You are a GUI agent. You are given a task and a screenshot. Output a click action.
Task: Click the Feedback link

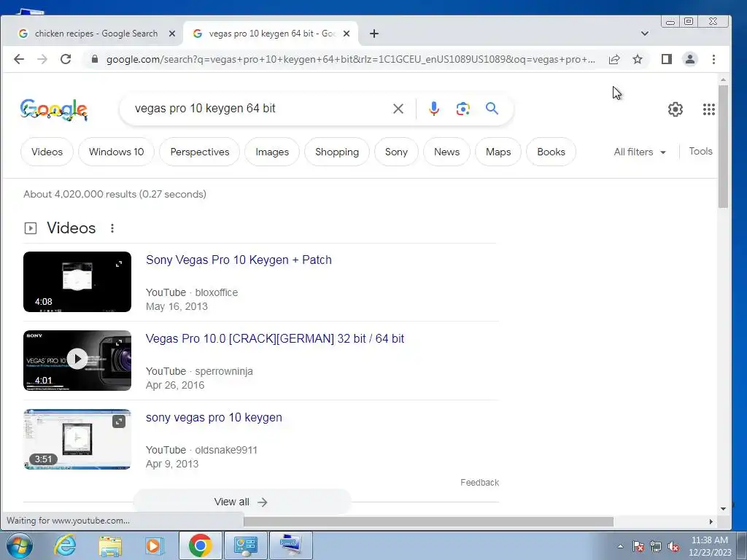[x=480, y=483]
